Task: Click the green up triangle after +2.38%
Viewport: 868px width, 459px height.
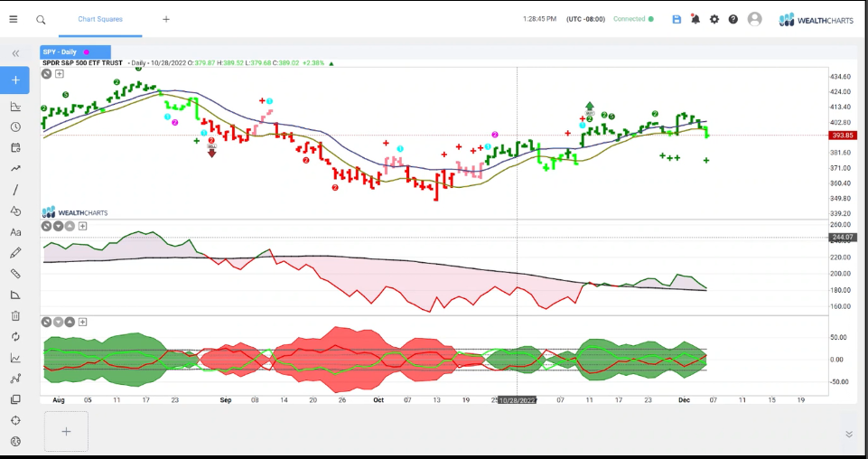Action: (x=331, y=63)
